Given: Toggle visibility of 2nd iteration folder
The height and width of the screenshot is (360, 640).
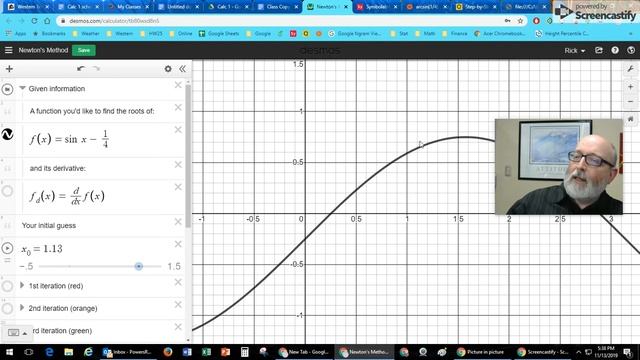Looking at the screenshot, I should pyautogui.click(x=7, y=308).
